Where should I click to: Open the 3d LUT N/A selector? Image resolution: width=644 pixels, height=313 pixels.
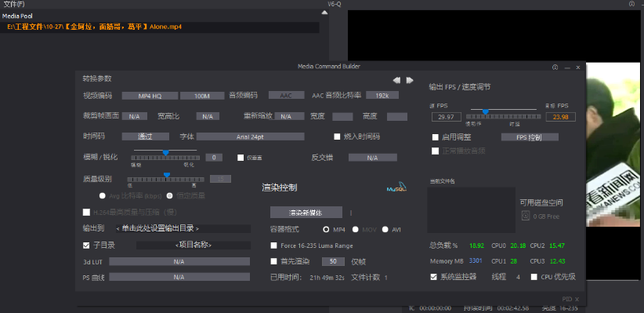[x=179, y=261]
